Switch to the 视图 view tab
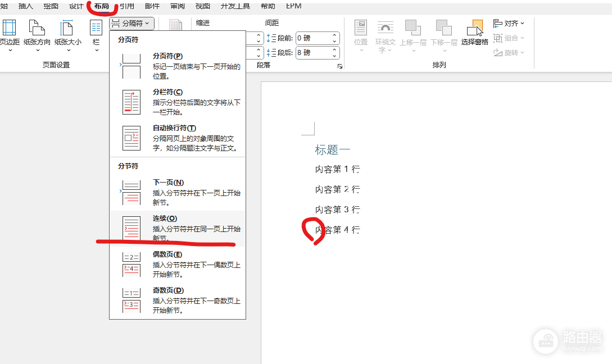 [x=202, y=6]
